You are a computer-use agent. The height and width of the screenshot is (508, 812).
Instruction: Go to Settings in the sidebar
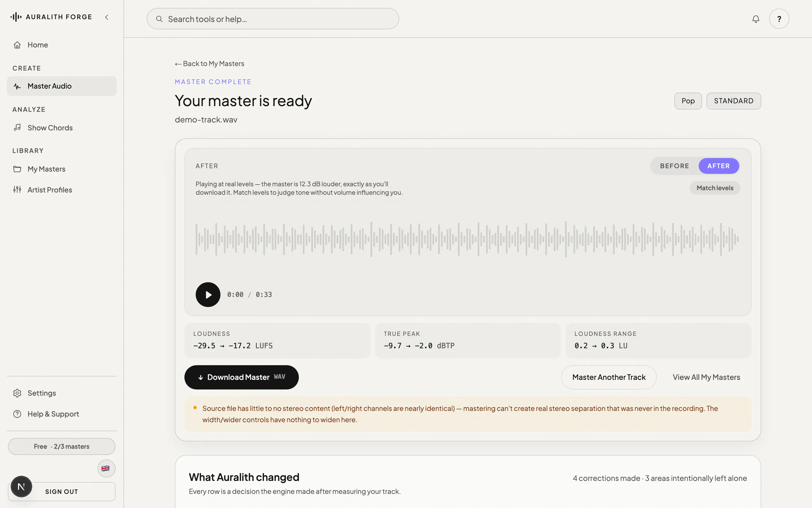[62, 393]
